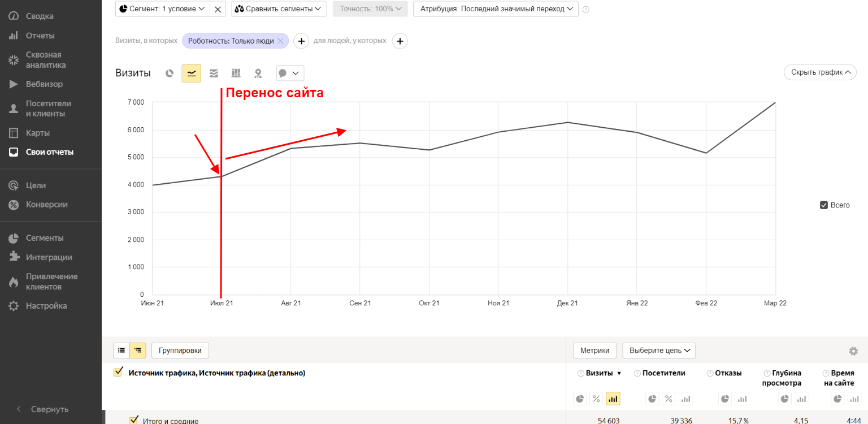This screenshot has width=868, height=424.
Task: Click the attribution help question icon
Action: pos(586,10)
